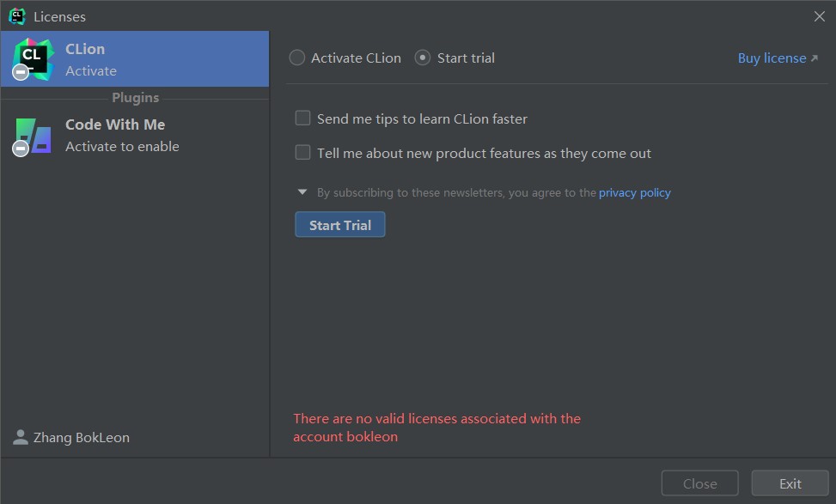This screenshot has width=836, height=504.
Task: Collapse the newsletter agreement disclosure triangle
Action: 302,191
